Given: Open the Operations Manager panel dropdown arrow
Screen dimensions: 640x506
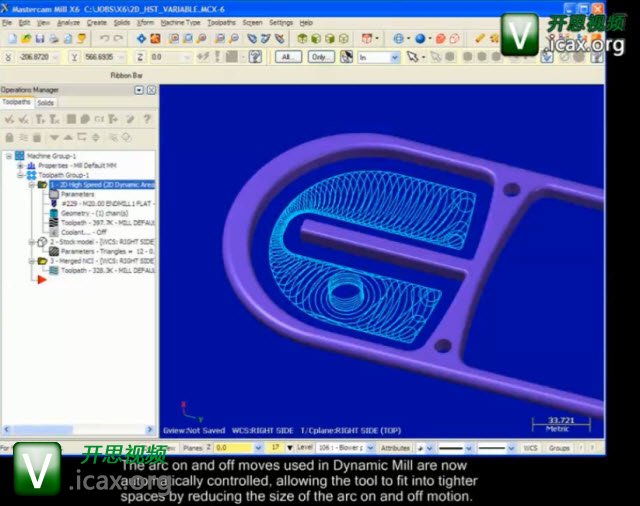Looking at the screenshot, I should (x=139, y=90).
